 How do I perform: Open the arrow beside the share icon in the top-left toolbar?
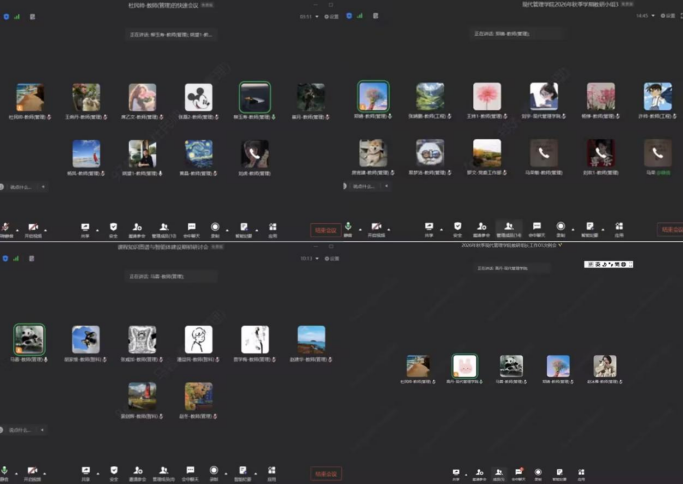(x=97, y=229)
